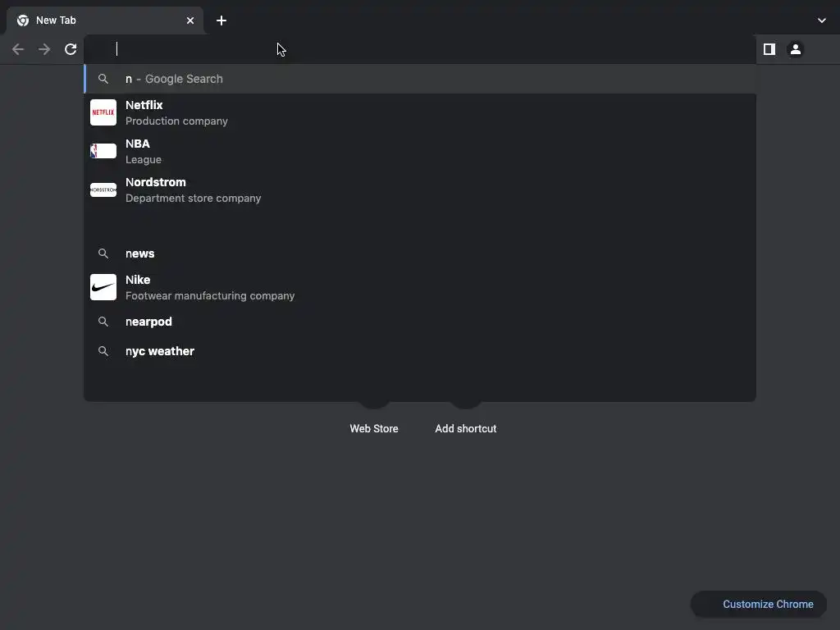
Task: Click the NBA logo thumbnail
Action: coord(103,151)
